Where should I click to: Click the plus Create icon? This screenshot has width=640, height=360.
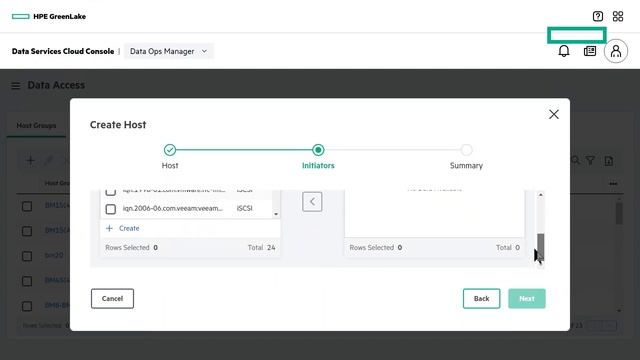(109, 228)
